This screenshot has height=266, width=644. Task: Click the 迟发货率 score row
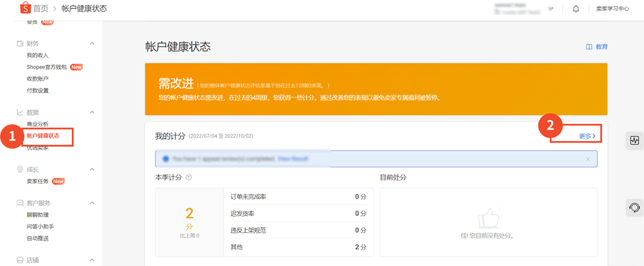tap(299, 214)
